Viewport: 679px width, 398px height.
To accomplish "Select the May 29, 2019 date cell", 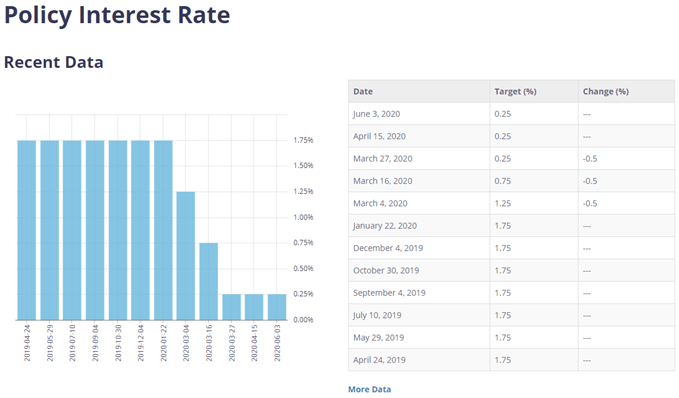I will point(419,338).
